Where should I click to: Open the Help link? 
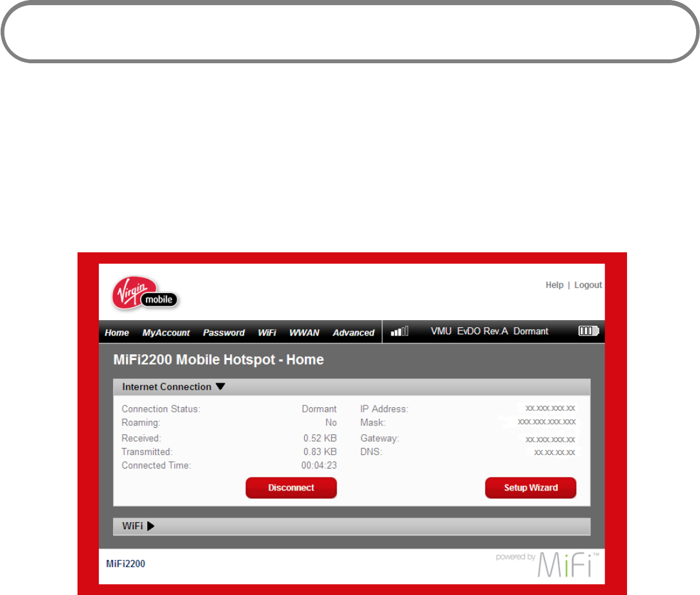[555, 285]
